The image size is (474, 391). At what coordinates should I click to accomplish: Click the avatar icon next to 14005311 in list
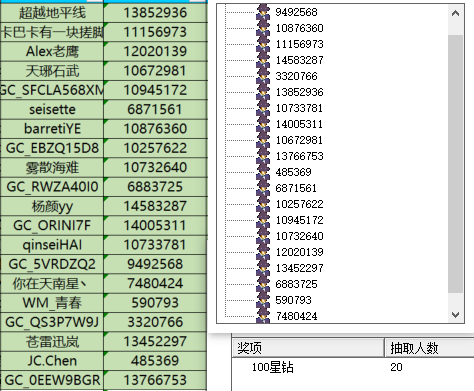coord(263,124)
